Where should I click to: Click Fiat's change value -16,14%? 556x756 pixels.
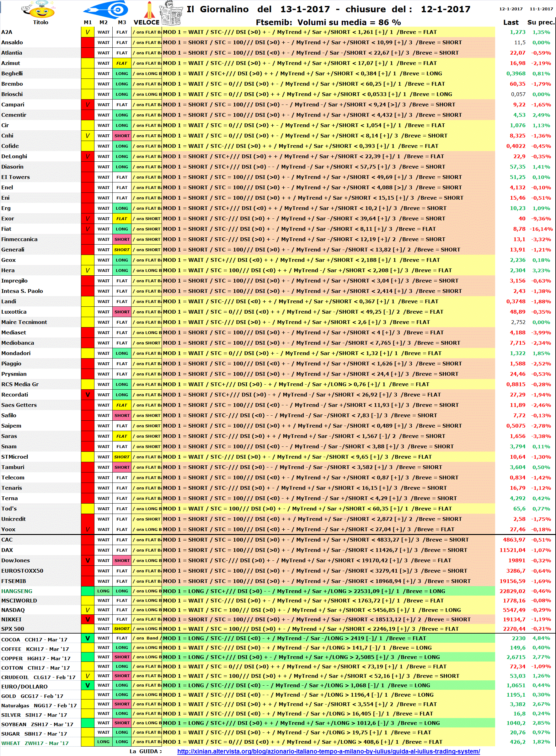[x=541, y=229]
